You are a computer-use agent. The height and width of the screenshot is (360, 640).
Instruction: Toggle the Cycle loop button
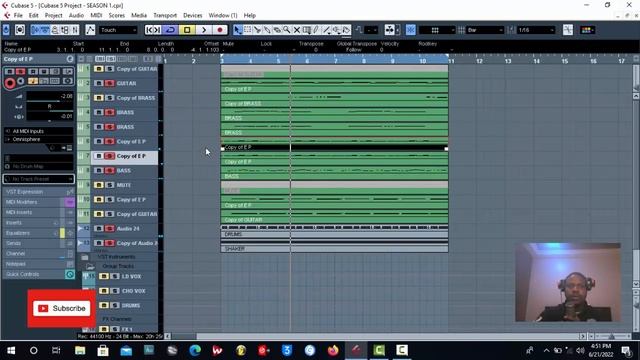pos(170,30)
